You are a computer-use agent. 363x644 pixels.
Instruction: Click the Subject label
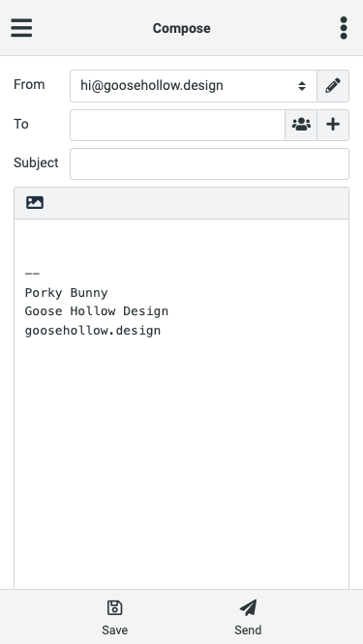[36, 162]
